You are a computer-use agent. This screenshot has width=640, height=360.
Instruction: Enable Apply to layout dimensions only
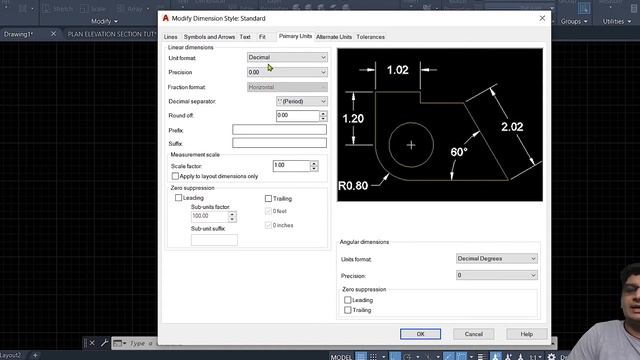176,176
